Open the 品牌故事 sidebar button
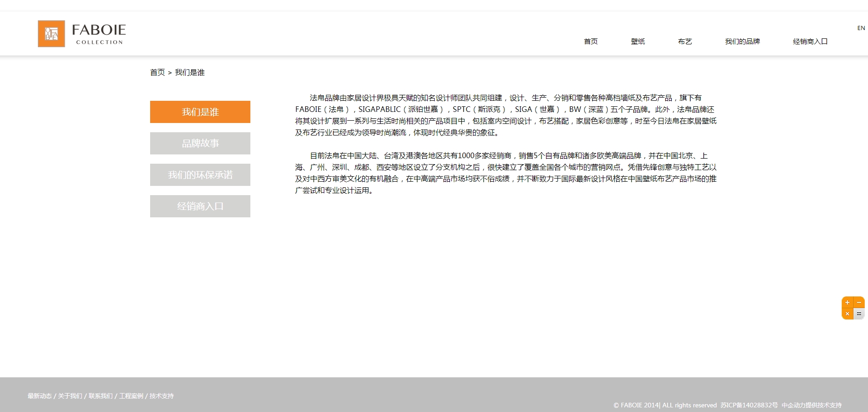The width and height of the screenshot is (868, 412). tap(200, 143)
